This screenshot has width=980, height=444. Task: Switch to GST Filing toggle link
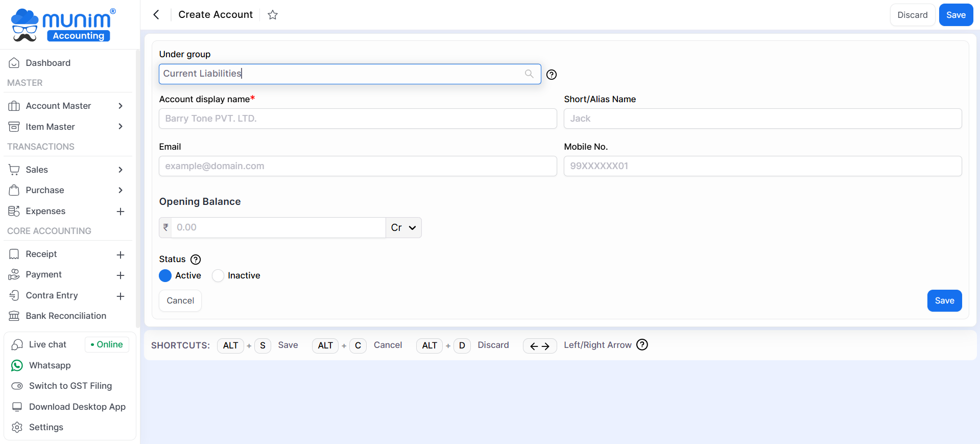point(70,386)
